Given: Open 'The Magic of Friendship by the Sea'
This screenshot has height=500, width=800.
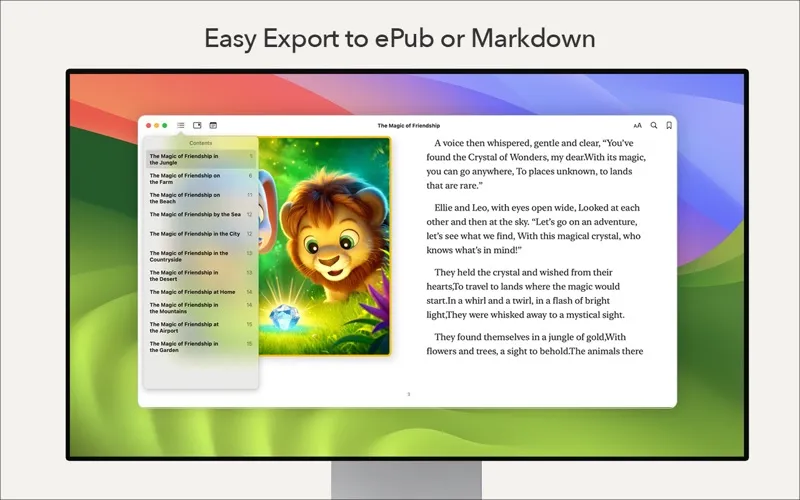Looking at the screenshot, I should [201, 215].
